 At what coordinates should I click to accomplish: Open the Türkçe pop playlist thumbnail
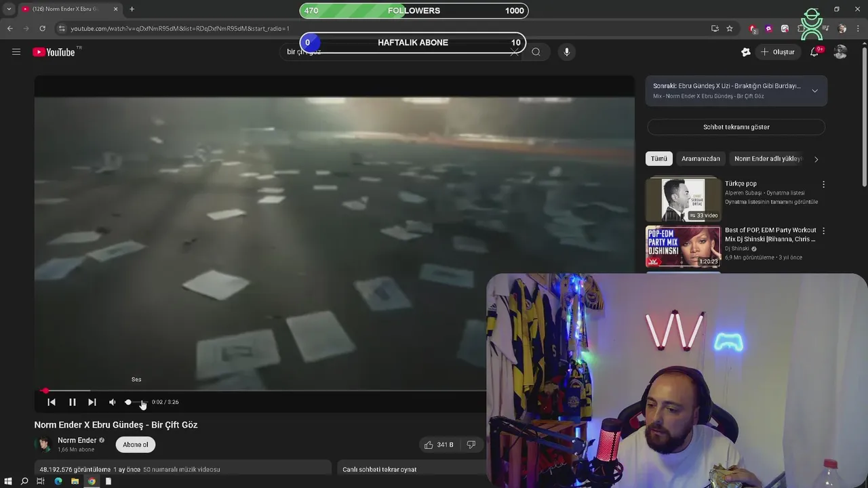(683, 199)
